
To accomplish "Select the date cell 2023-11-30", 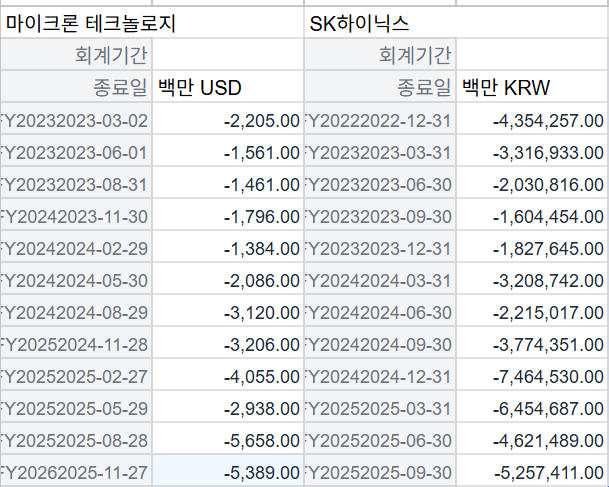I will tap(76, 215).
